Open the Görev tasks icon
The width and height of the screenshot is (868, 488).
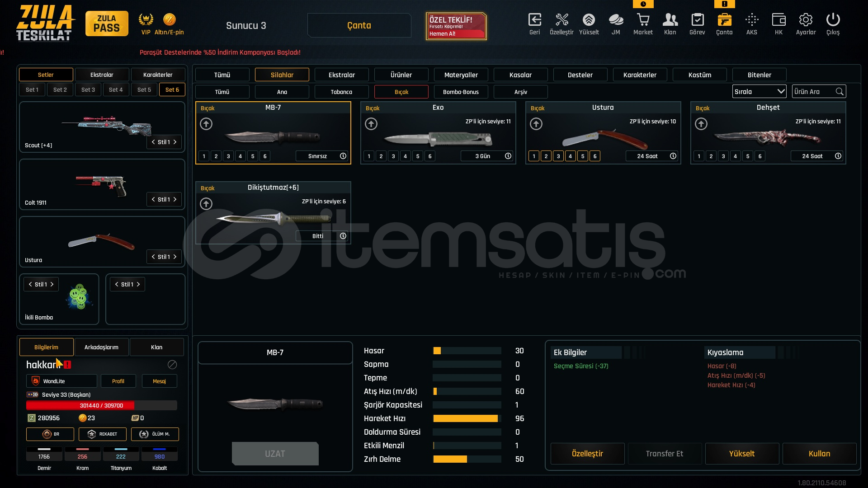pos(697,20)
